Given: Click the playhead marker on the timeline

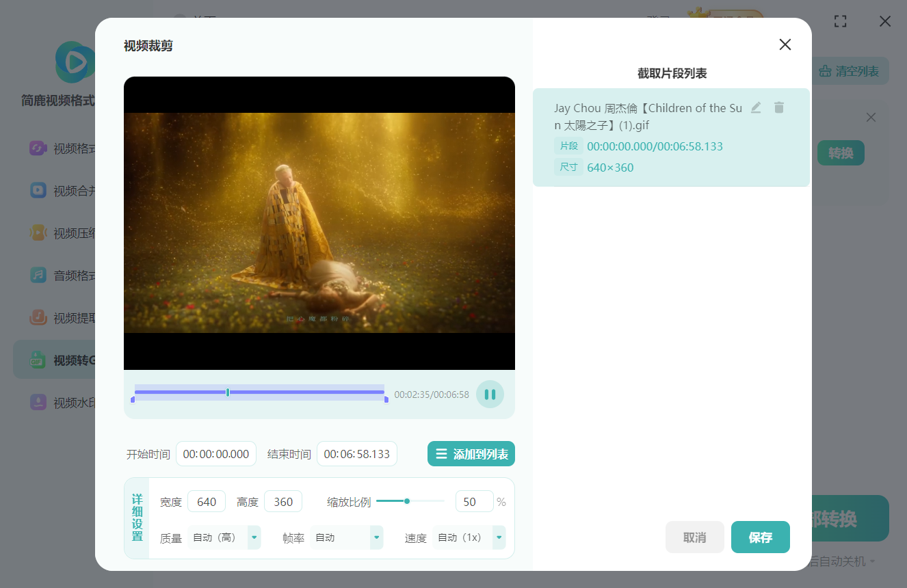Looking at the screenshot, I should [228, 392].
